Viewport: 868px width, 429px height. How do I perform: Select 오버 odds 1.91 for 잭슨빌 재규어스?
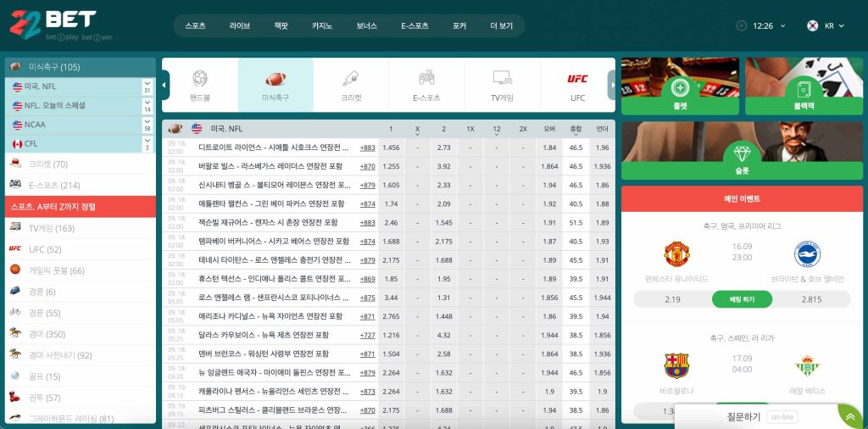(549, 222)
